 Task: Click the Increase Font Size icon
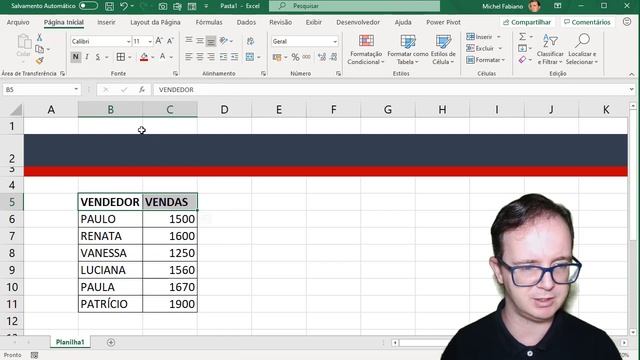click(159, 40)
